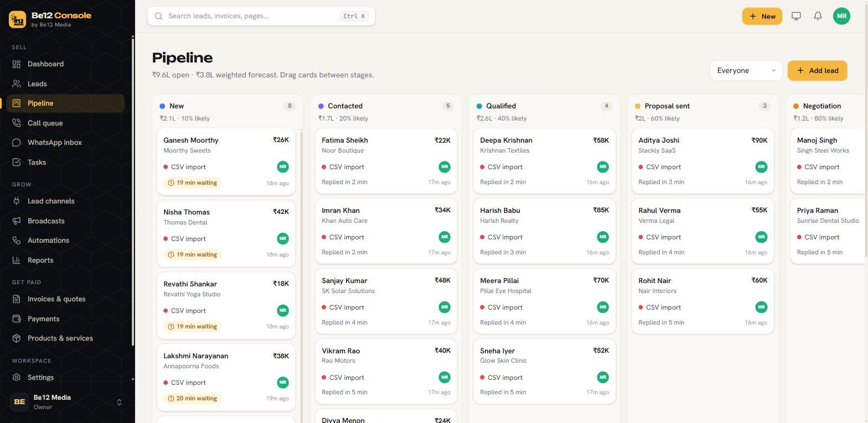This screenshot has height=423, width=868.
Task: Open the Imran Khan lead card
Action: tap(386, 231)
